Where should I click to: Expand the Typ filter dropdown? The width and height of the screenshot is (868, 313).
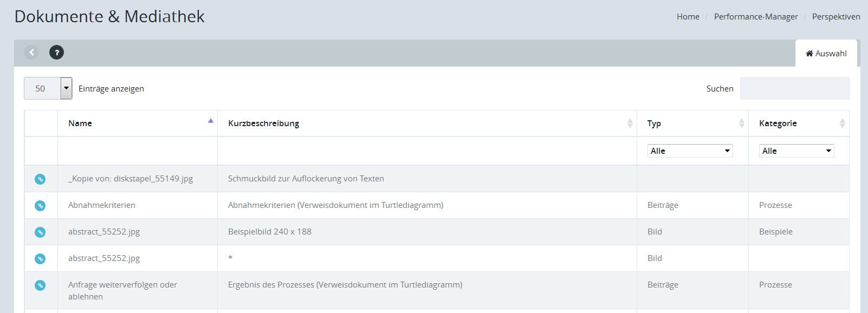690,151
